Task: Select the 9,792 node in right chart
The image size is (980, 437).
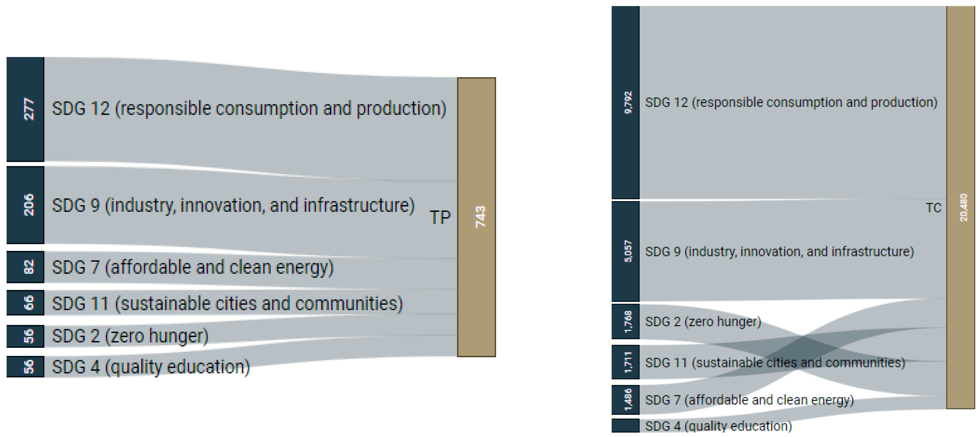Action: (x=625, y=102)
